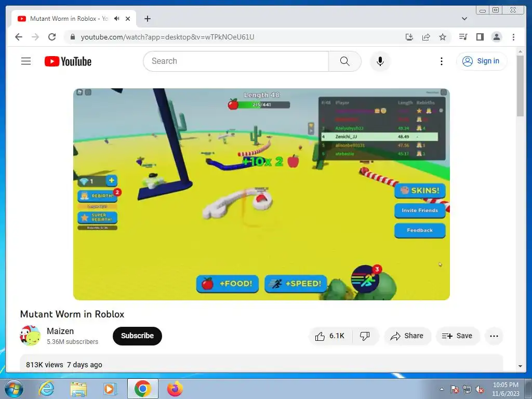Screen dimensions: 532x399
Task: Go to the YouTube home logo
Action: 68,61
